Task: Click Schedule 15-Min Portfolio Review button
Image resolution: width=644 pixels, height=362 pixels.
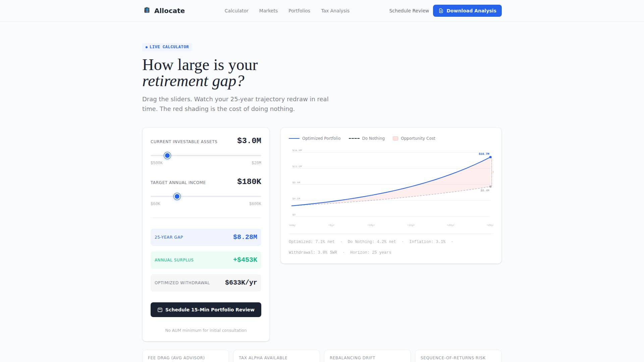Action: point(206,310)
